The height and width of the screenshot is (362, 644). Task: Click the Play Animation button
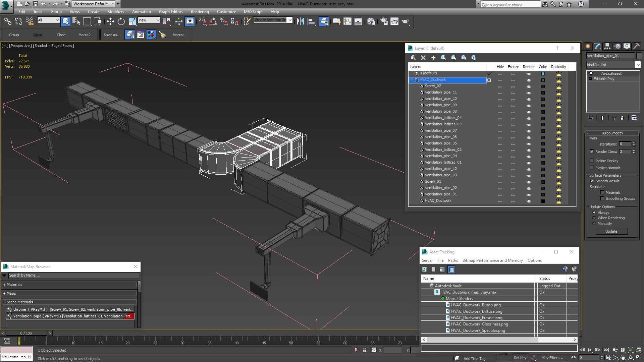pyautogui.click(x=590, y=350)
